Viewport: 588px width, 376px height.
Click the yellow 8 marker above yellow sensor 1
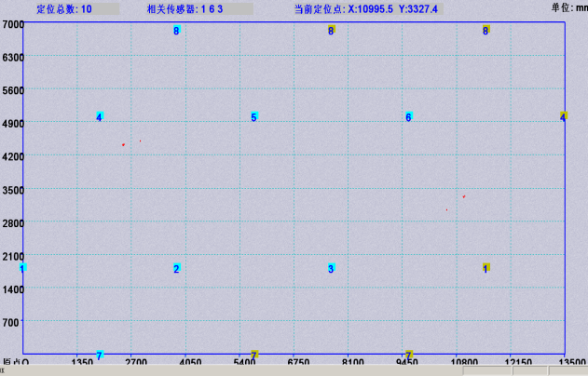485,31
